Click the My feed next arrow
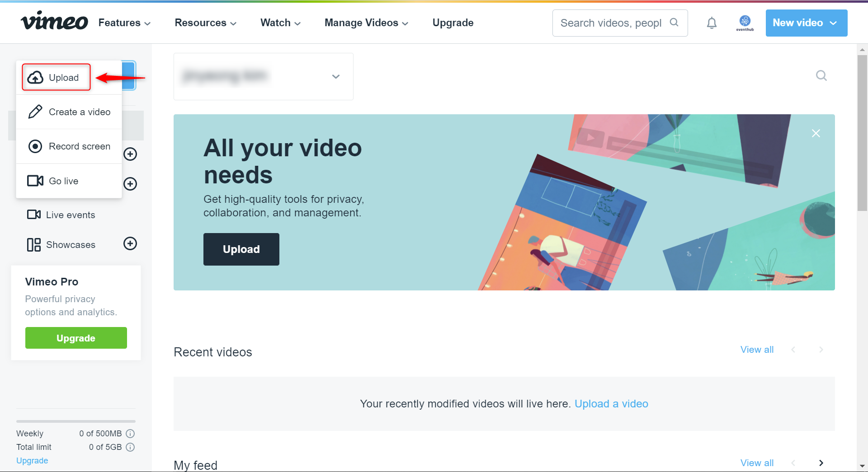The height and width of the screenshot is (472, 868). click(x=821, y=463)
